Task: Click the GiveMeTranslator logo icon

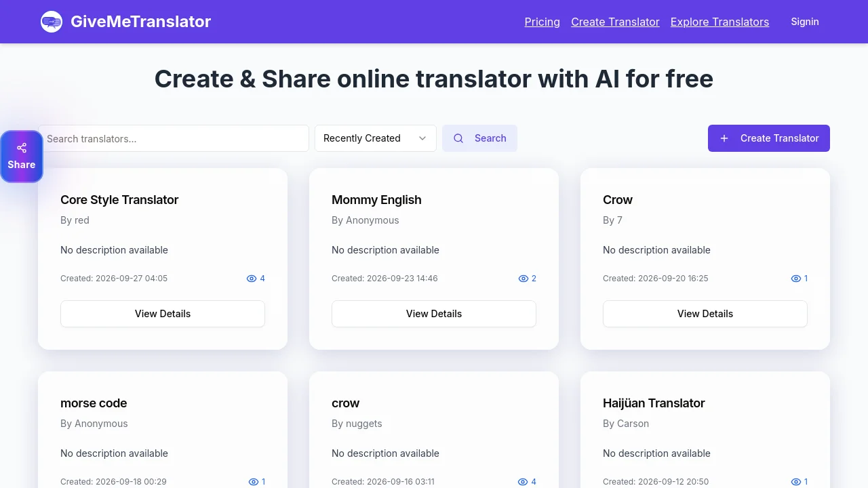Action: [x=52, y=22]
